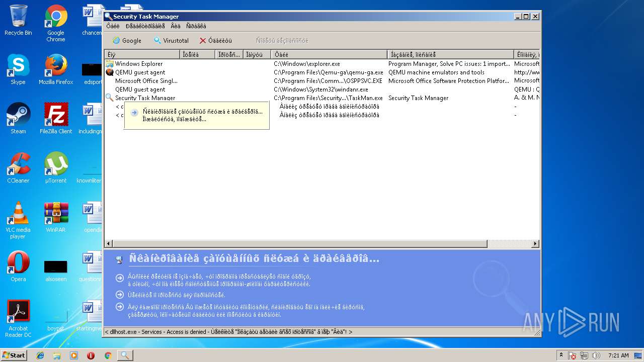
Task: Click the Chrome icon on the taskbar
Action: tap(108, 355)
